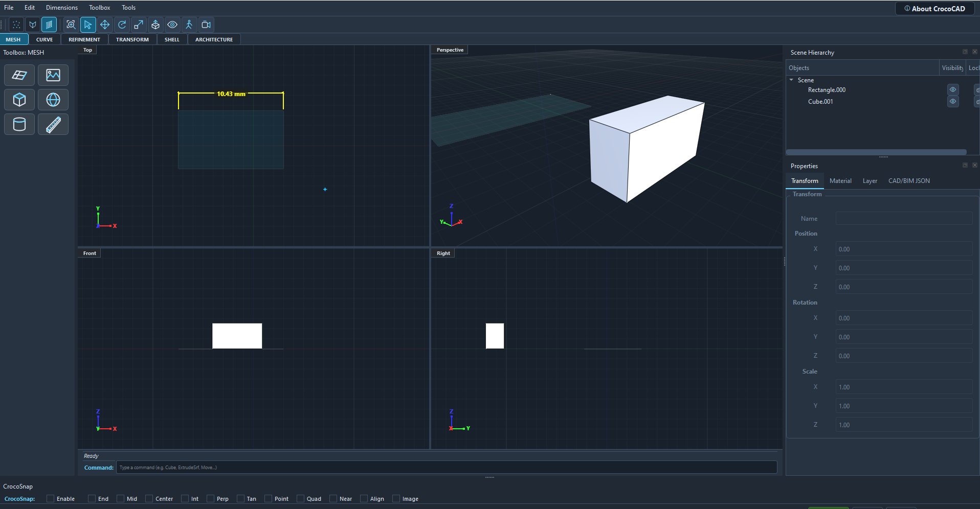Screen dimensions: 980x509
Task: Collapse the Scene tree node
Action: [791, 80]
